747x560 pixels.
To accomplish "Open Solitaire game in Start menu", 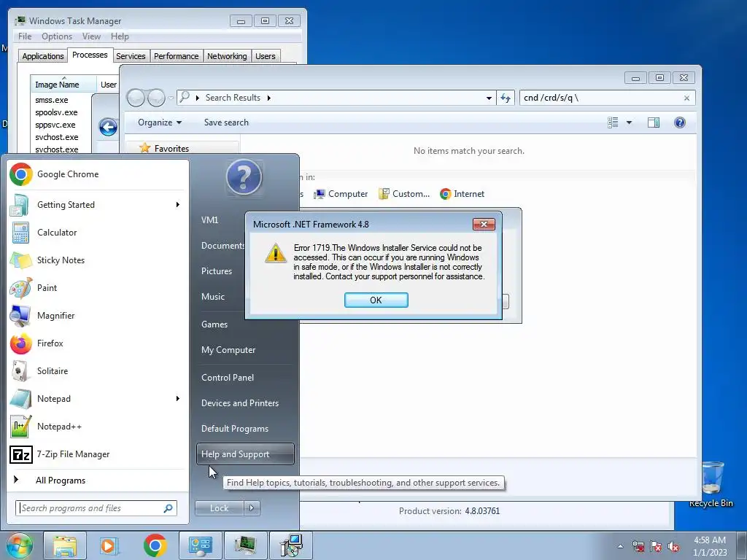I will pyautogui.click(x=98, y=371).
